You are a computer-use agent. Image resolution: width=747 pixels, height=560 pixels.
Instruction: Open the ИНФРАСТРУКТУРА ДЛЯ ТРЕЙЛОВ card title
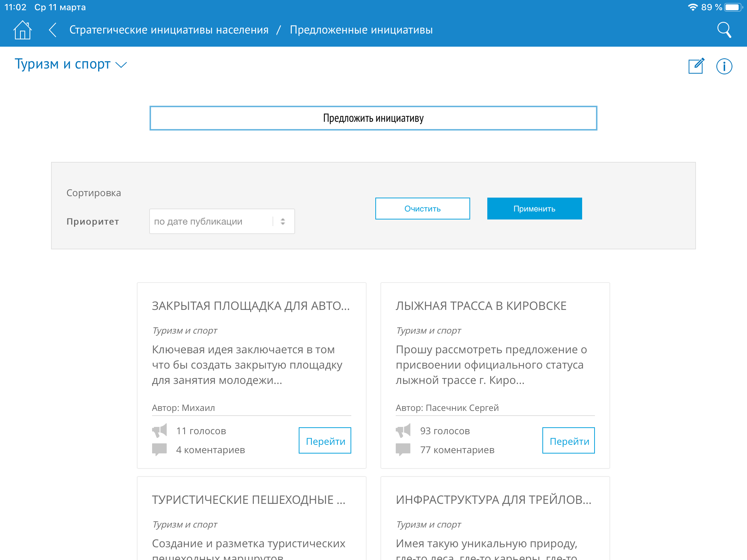click(493, 499)
